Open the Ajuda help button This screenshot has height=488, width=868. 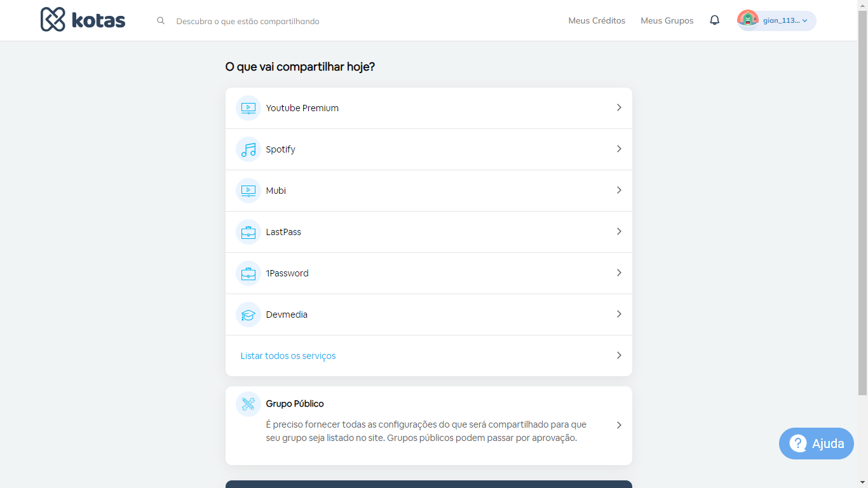point(817,444)
